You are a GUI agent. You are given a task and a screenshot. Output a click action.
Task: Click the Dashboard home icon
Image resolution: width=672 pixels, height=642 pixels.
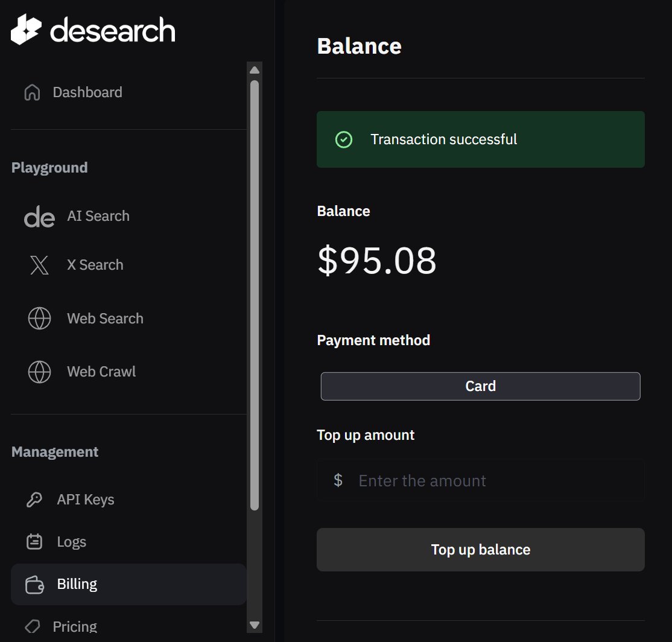[x=32, y=92]
